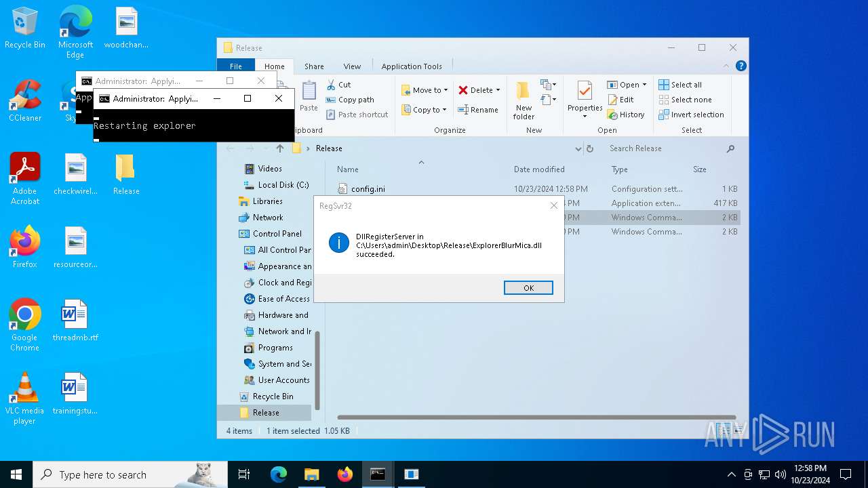Expand the Open button dropdown

644,85
